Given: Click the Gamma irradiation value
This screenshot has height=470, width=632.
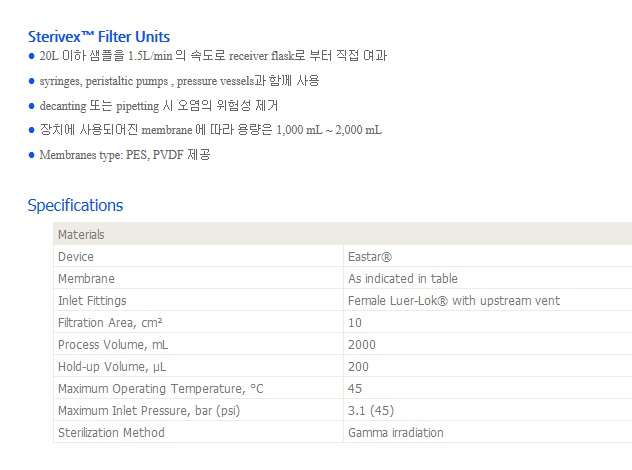Looking at the screenshot, I should 395,433.
